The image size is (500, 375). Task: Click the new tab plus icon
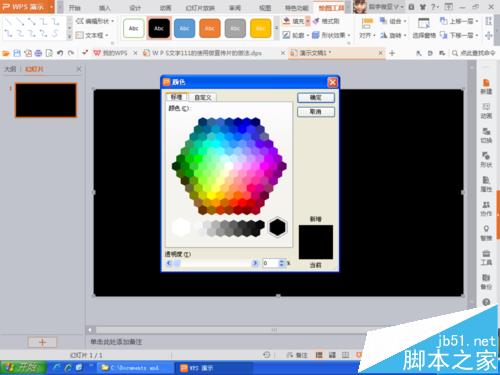pos(392,53)
